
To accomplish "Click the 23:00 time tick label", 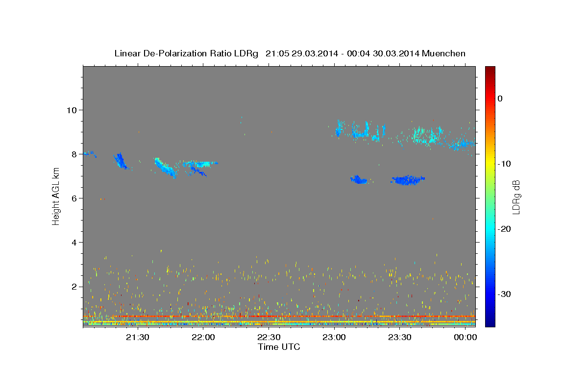I will tap(334, 337).
